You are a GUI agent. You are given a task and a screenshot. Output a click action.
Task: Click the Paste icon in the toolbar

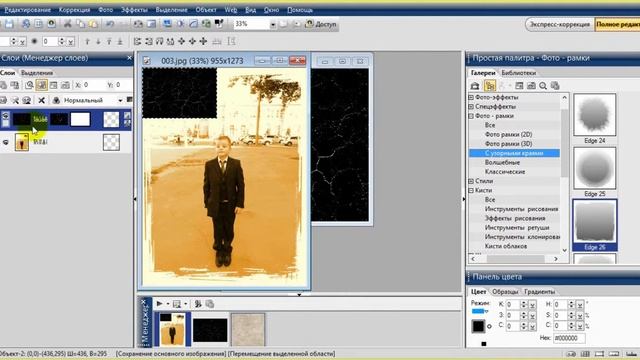[93, 24]
